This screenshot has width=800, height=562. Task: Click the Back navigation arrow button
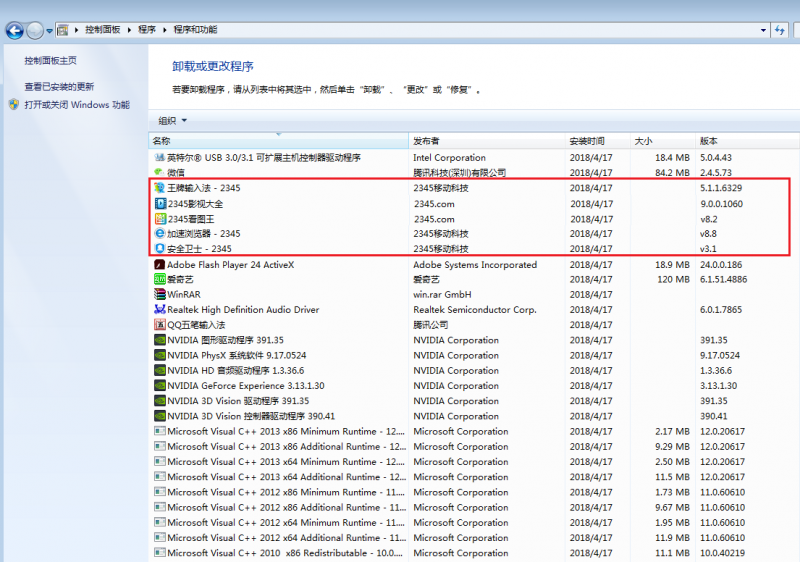15,31
